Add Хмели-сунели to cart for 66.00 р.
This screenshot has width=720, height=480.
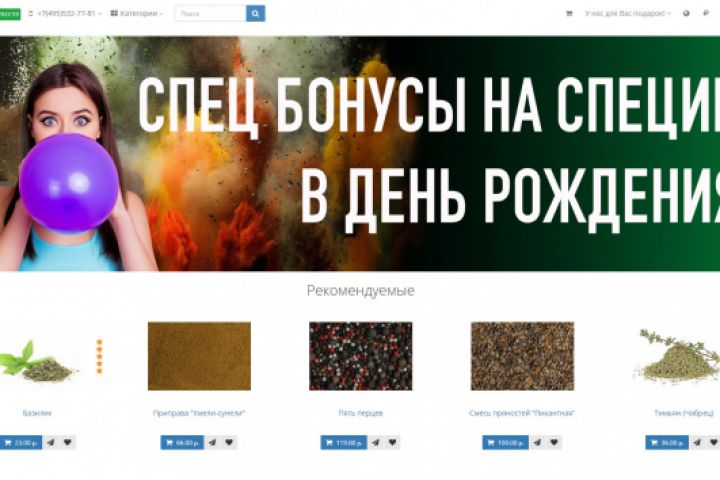coord(182,442)
